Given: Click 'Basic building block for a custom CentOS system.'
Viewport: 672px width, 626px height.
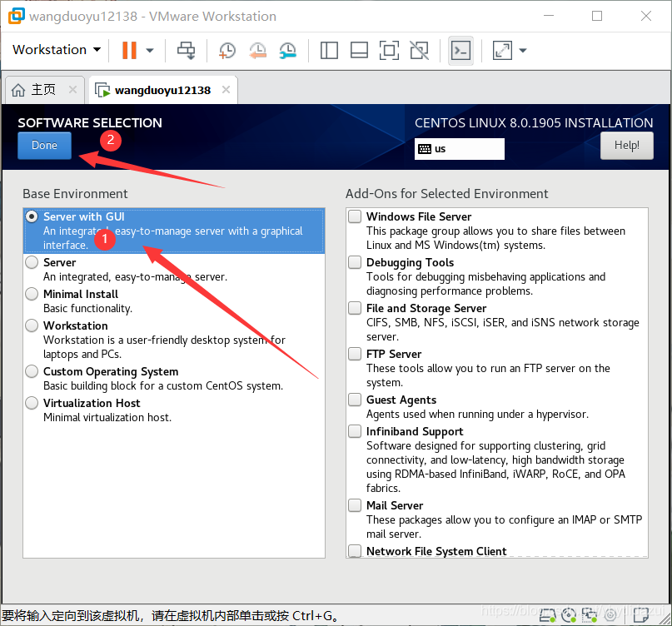Looking at the screenshot, I should (163, 385).
